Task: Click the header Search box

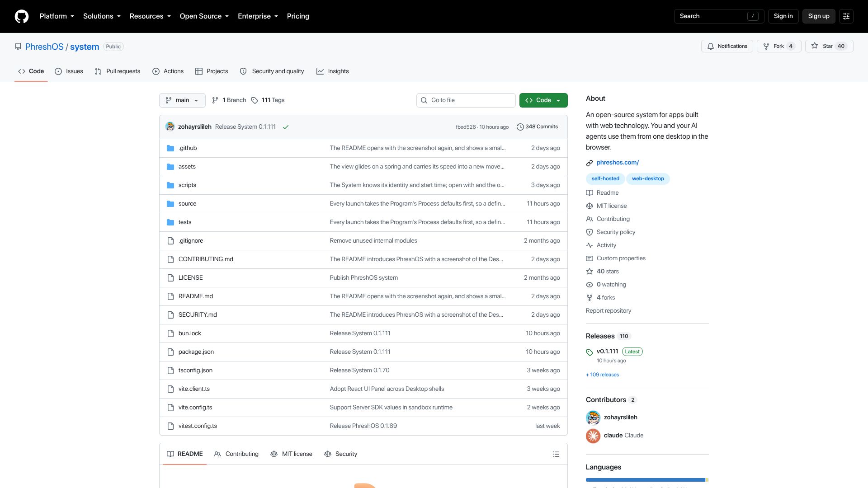Action: coord(719,16)
